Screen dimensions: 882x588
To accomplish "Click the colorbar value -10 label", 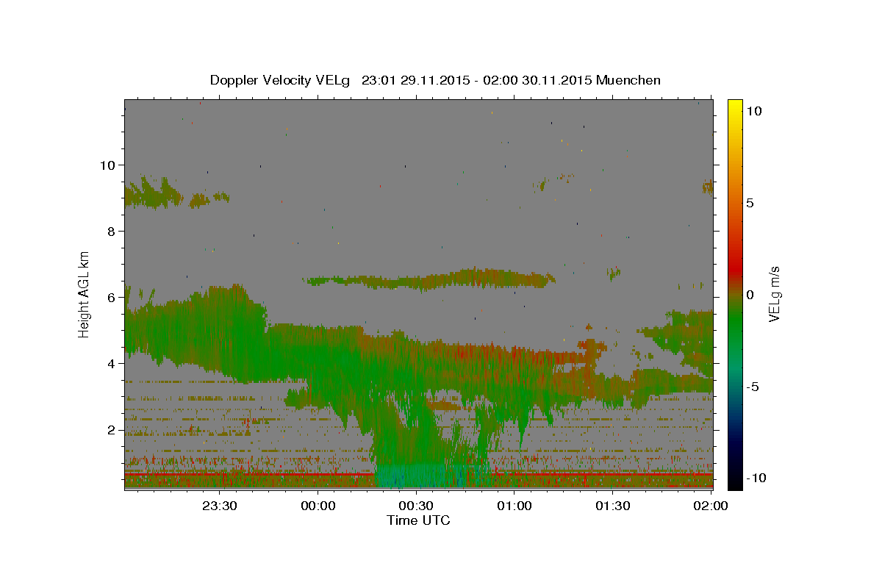I will (x=756, y=478).
